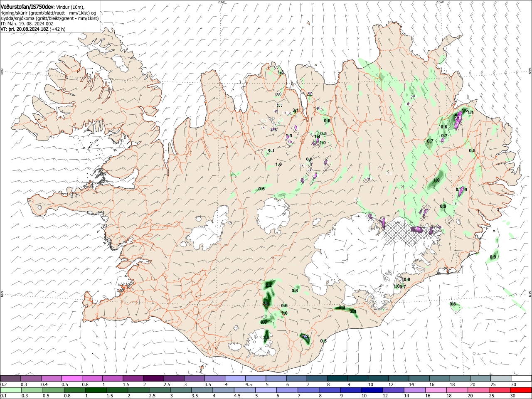Click the 15W longitude label
Viewport: 532px width, 399px height.
pyautogui.click(x=440, y=2)
